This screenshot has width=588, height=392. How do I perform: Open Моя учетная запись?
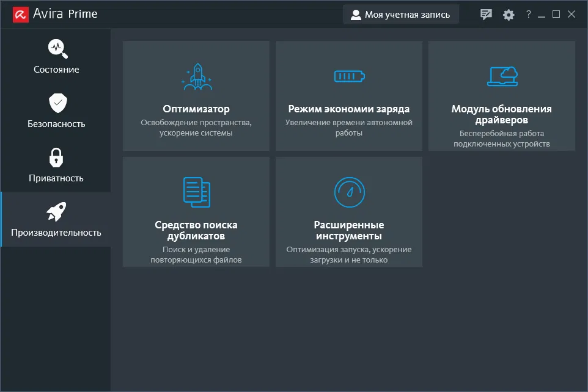(x=401, y=15)
